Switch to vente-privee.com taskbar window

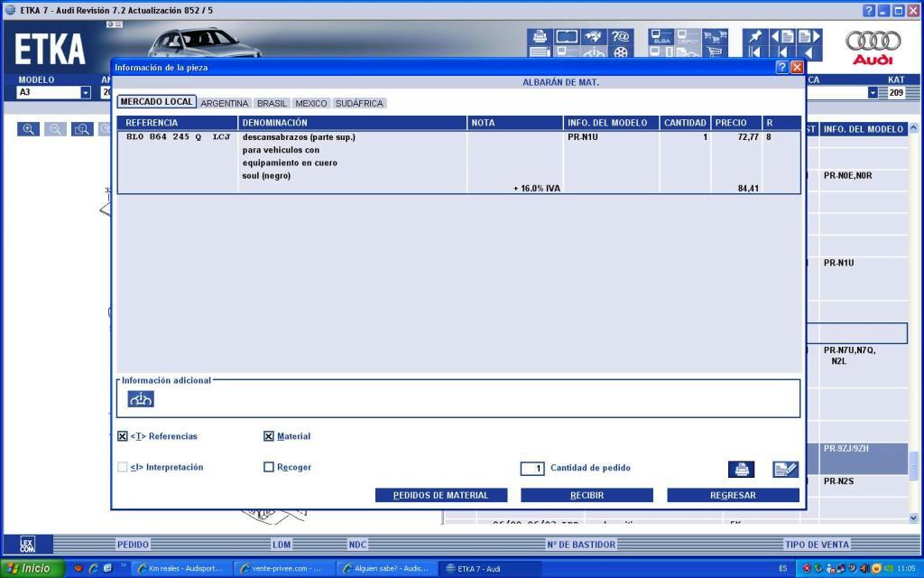[283, 569]
